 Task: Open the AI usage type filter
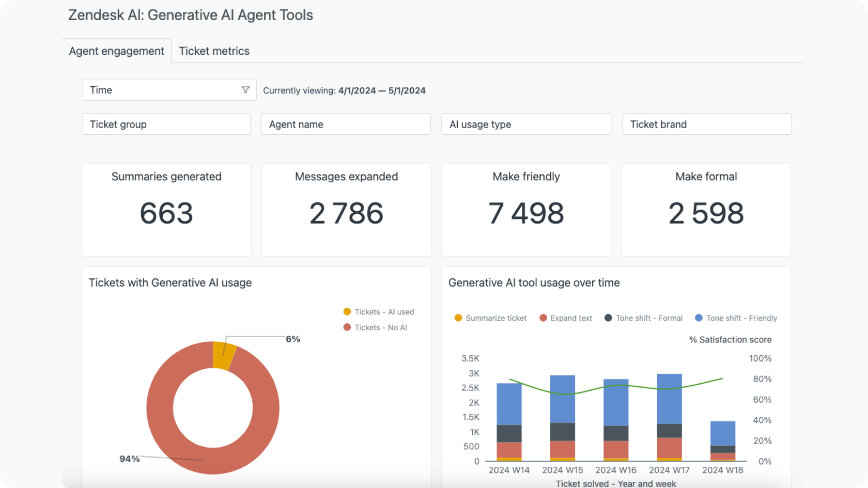point(525,124)
